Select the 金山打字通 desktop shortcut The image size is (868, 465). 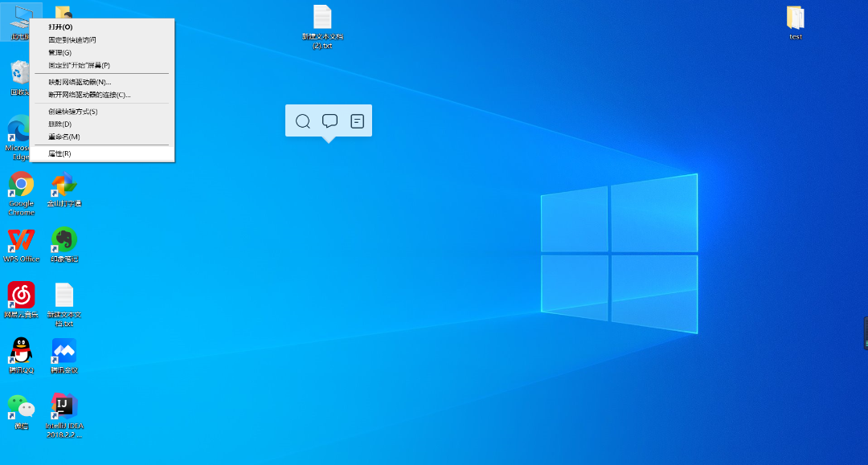[x=64, y=189]
